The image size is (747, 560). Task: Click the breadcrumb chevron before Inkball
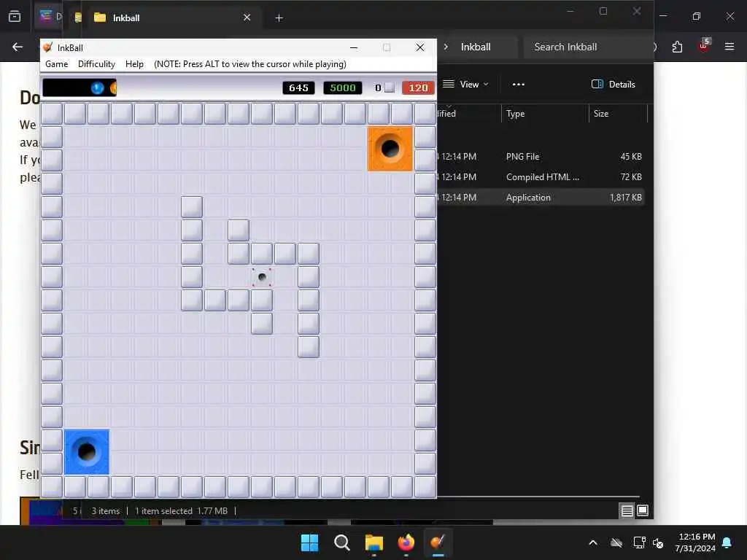446,47
